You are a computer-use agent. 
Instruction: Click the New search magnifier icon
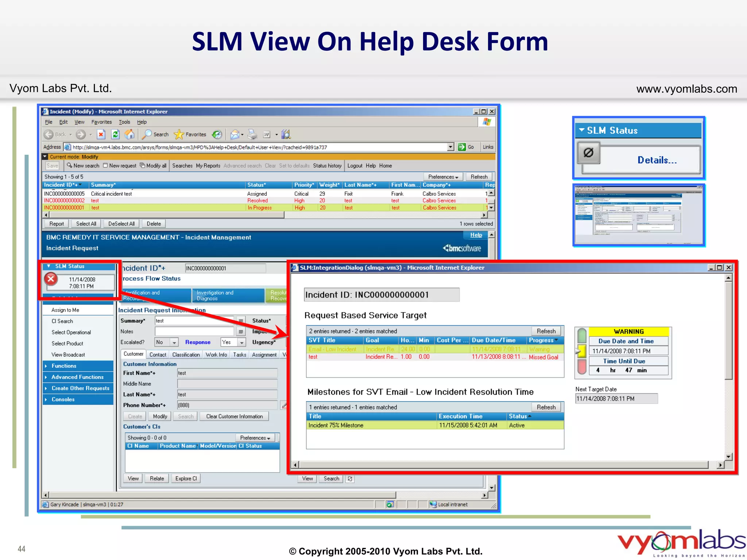click(x=69, y=166)
